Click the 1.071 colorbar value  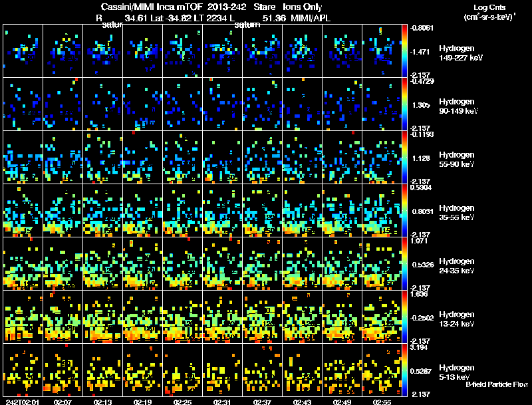[x=419, y=241]
